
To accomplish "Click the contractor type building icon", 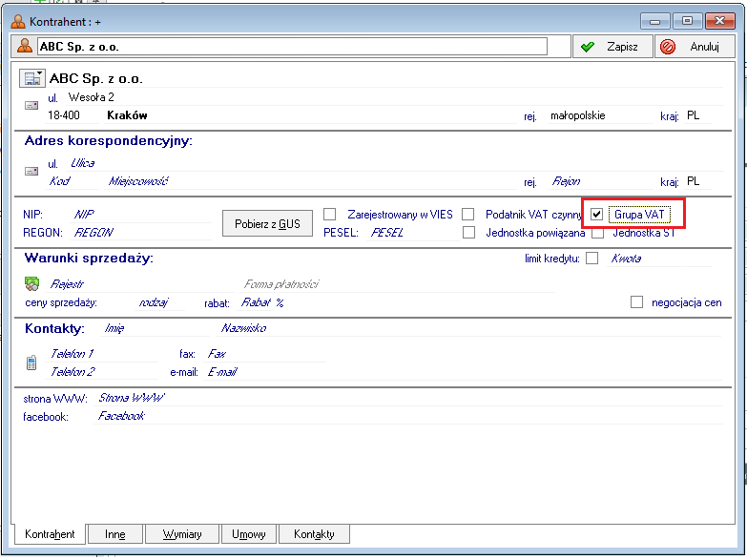I will [x=31, y=78].
